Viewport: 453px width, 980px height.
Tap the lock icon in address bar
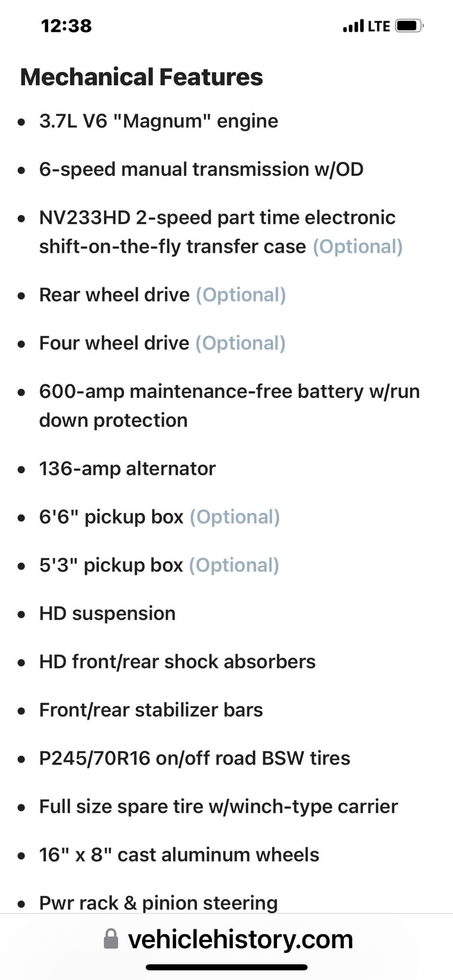(x=111, y=939)
